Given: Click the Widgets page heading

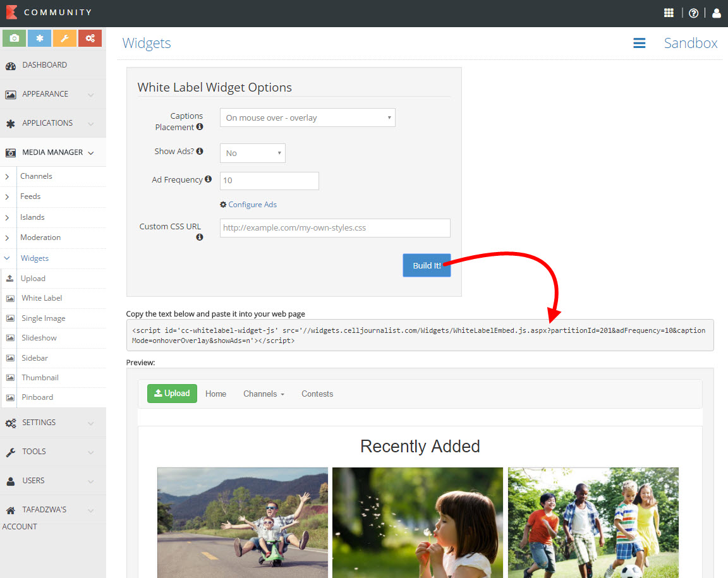Looking at the screenshot, I should tap(147, 43).
